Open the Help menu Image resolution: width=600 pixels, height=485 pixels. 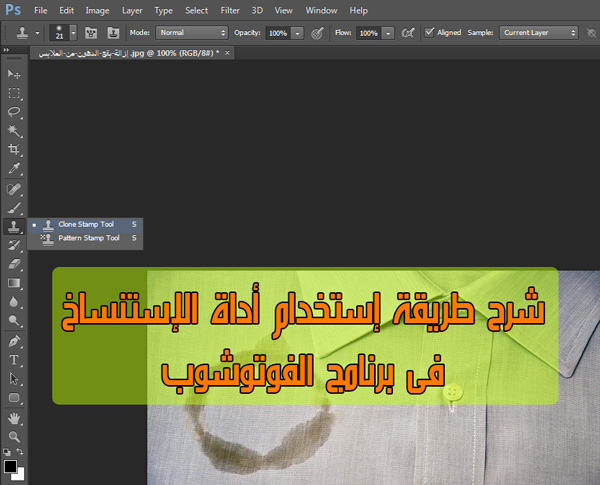(359, 11)
